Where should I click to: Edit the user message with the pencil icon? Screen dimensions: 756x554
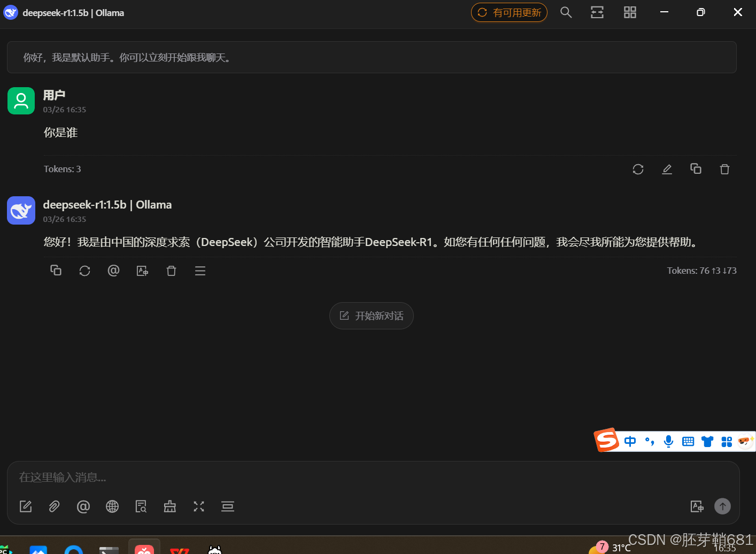coord(667,169)
